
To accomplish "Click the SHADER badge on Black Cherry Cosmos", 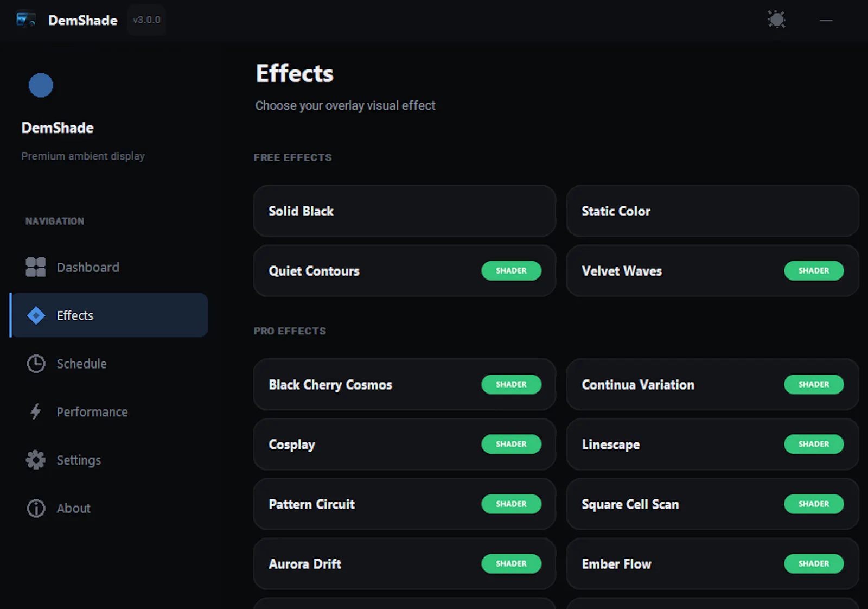I will click(x=511, y=384).
